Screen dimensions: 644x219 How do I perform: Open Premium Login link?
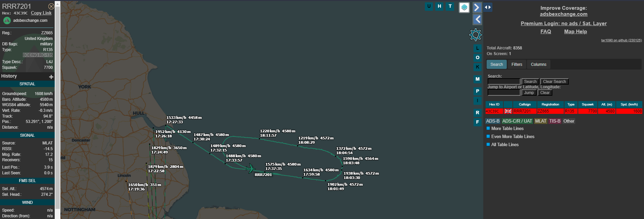564,24
